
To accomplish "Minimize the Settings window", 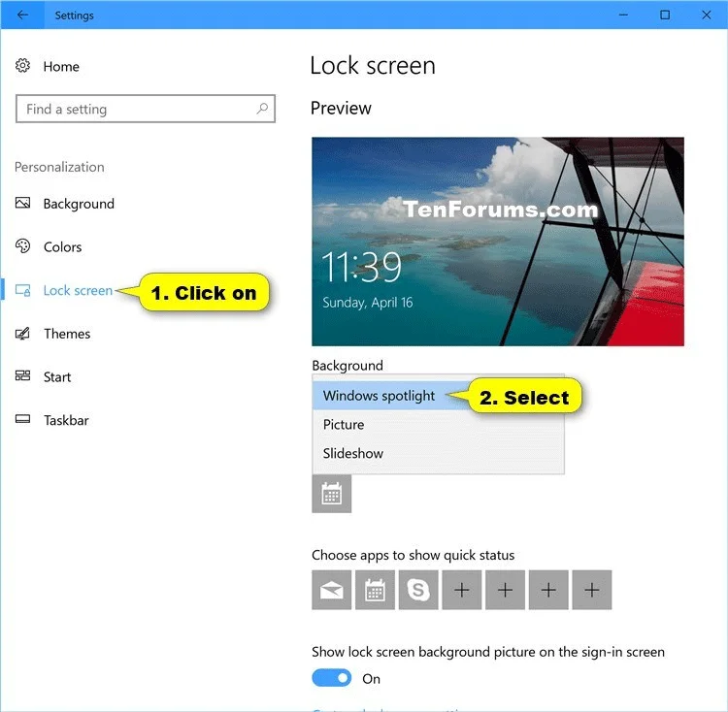I will pos(623,15).
